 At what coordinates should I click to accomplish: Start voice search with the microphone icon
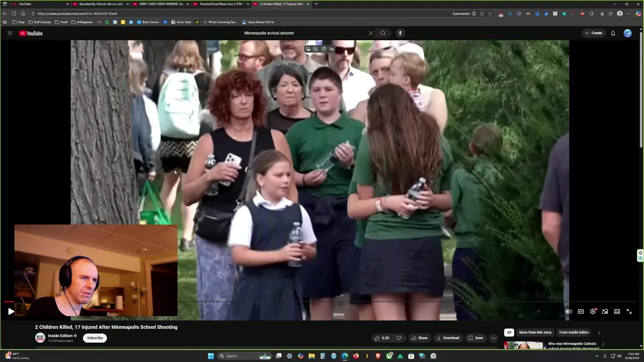[x=400, y=33]
